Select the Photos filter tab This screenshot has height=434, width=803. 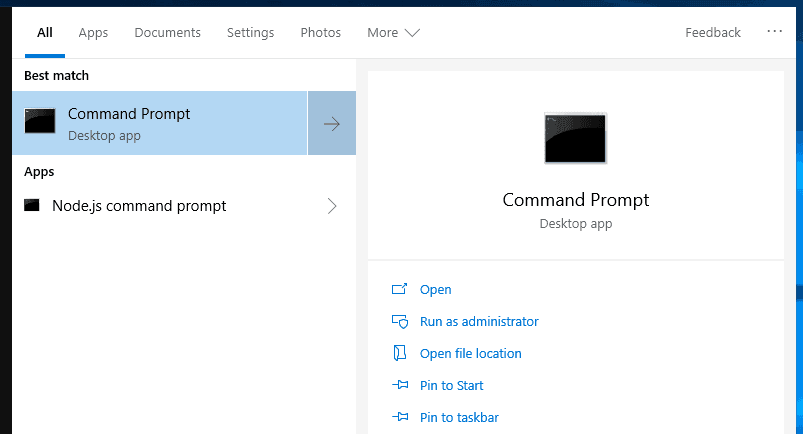[x=320, y=33]
